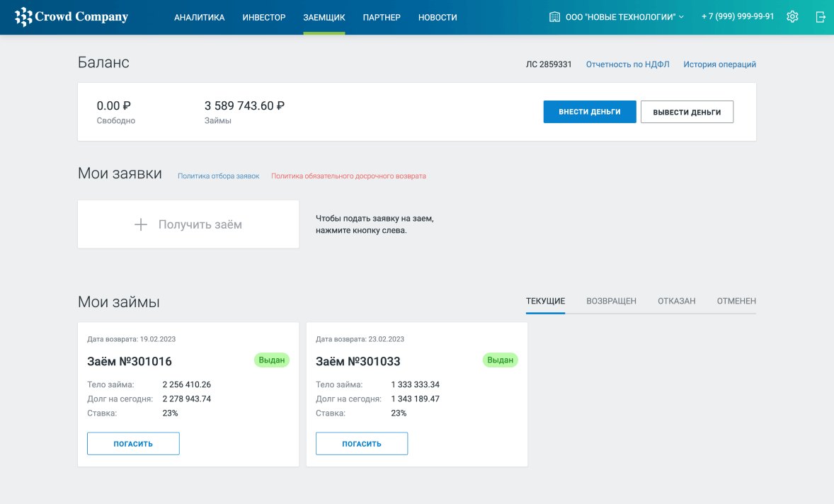The width and height of the screenshot is (834, 504).
Task: Open the ПАРТНЕР section
Action: pyautogui.click(x=382, y=18)
